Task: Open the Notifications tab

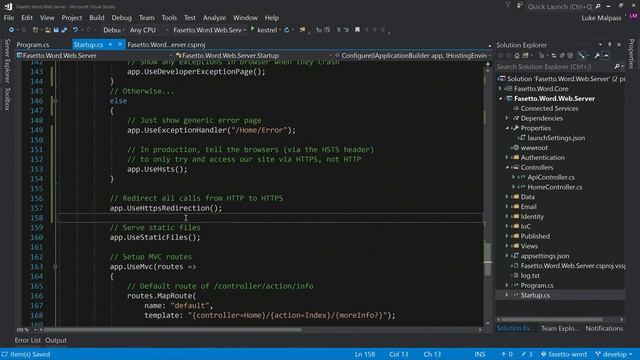Action: 604,328
